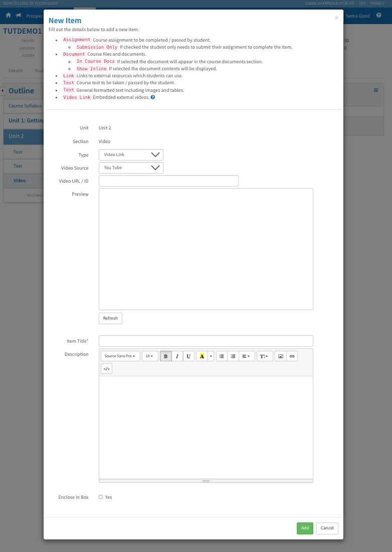Screen dimensions: 392x552
Task: Open the line height dropdown
Action: 265,356
